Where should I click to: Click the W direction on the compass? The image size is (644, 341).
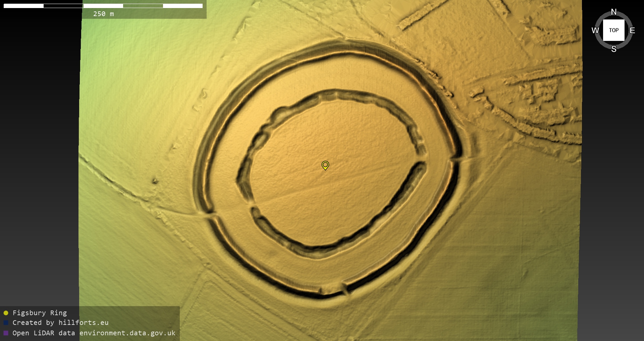pos(595,31)
